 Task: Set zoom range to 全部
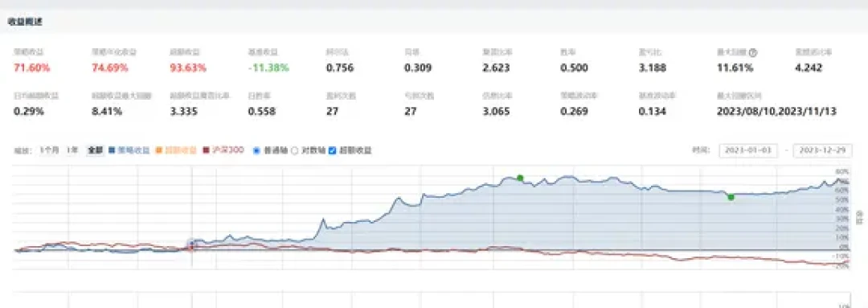[94, 150]
